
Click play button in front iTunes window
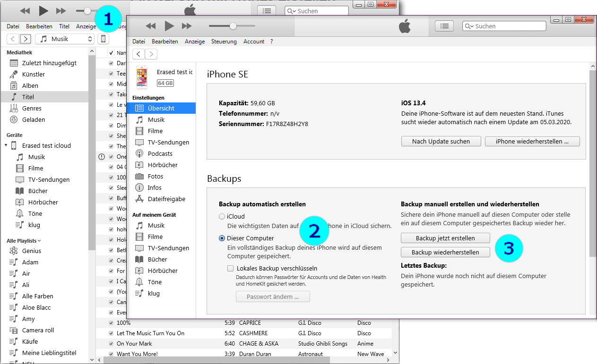(x=169, y=26)
